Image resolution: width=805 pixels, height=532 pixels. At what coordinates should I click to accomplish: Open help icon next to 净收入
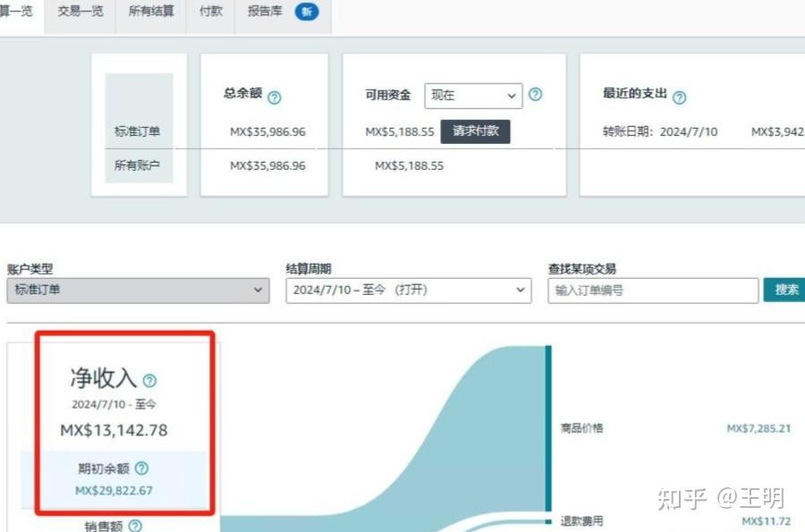pos(149,381)
